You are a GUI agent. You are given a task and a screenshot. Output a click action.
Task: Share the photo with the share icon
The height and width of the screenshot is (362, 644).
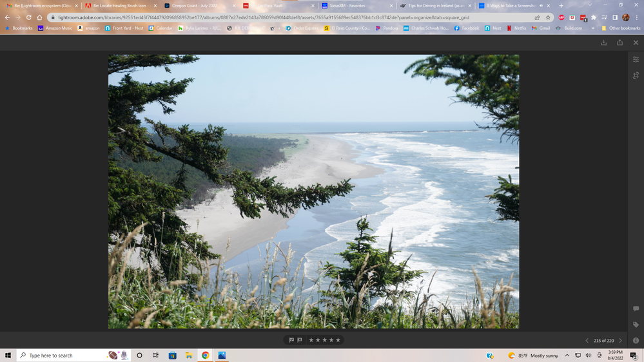620,43
